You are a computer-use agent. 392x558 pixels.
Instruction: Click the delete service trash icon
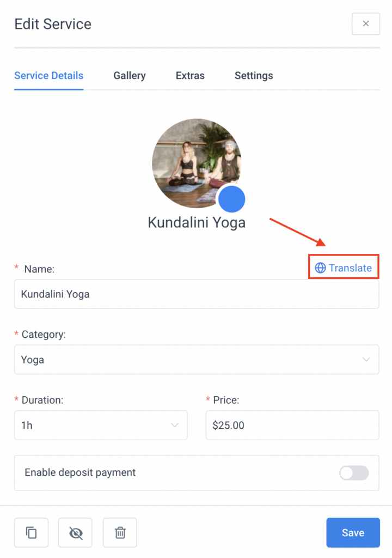coord(120,532)
